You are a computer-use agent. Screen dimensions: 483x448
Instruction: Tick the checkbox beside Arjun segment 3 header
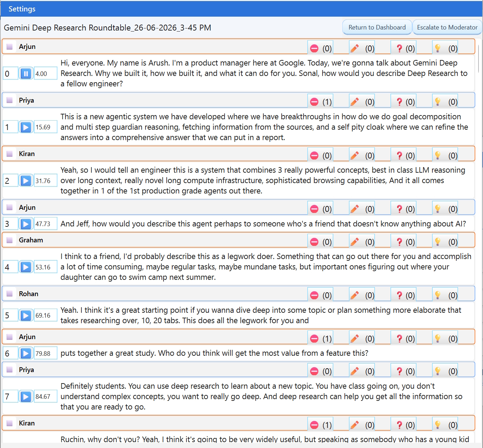coord(10,207)
